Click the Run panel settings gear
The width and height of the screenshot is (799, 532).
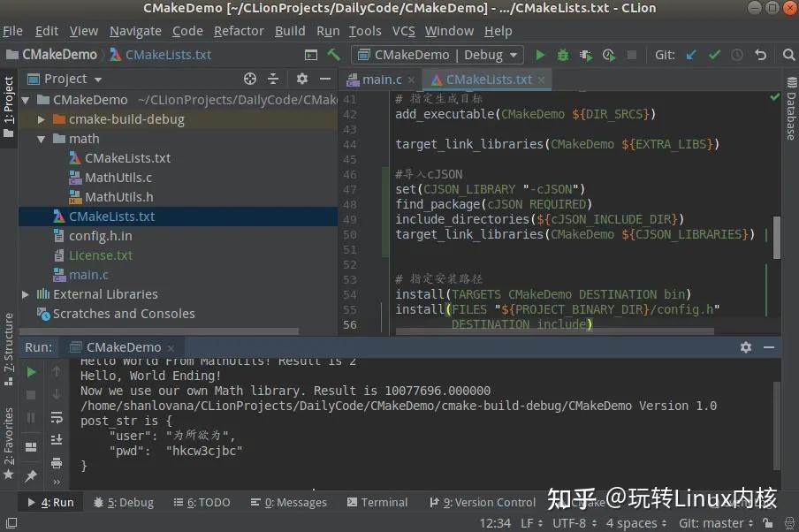click(x=746, y=347)
